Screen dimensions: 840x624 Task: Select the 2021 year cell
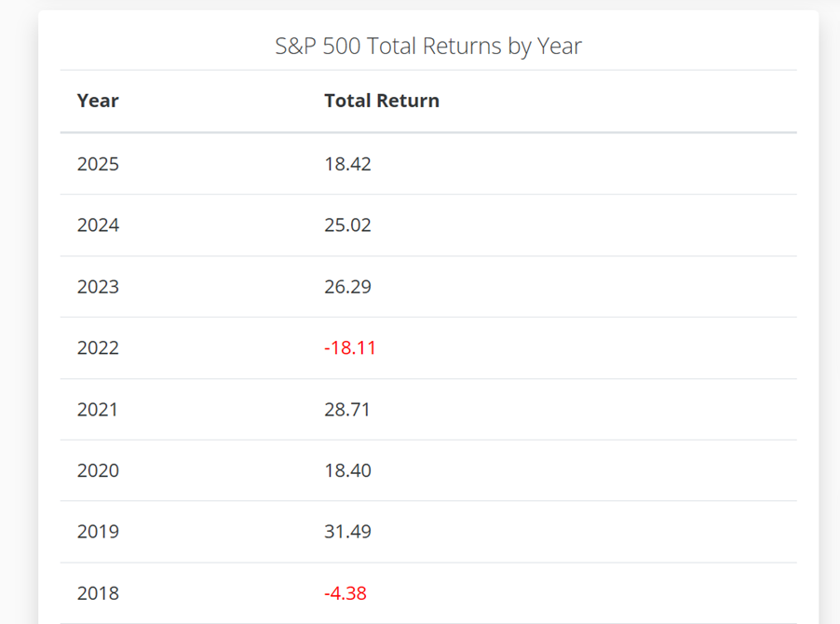pos(98,410)
